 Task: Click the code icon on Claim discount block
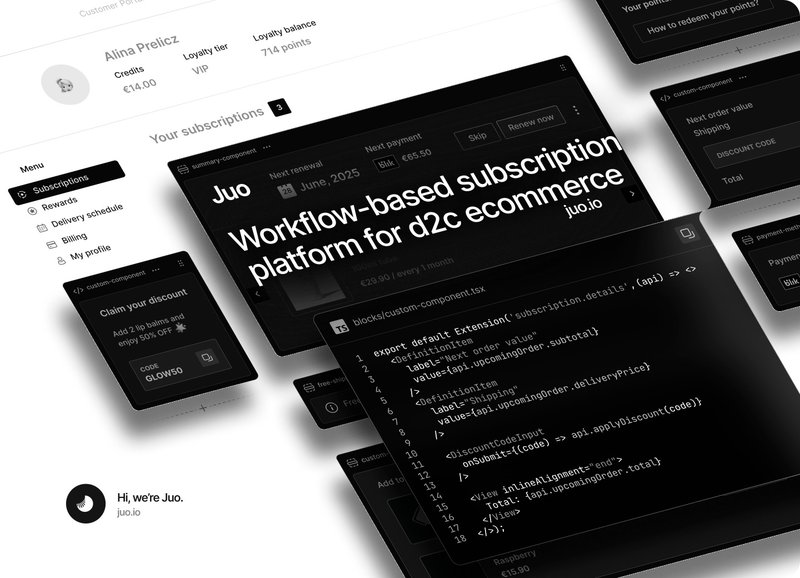78,289
